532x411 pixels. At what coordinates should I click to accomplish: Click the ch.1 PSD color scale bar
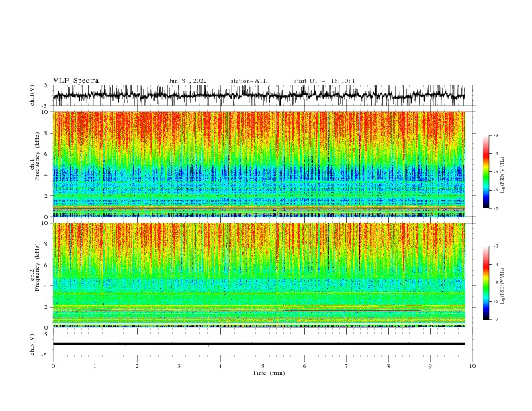pyautogui.click(x=486, y=172)
